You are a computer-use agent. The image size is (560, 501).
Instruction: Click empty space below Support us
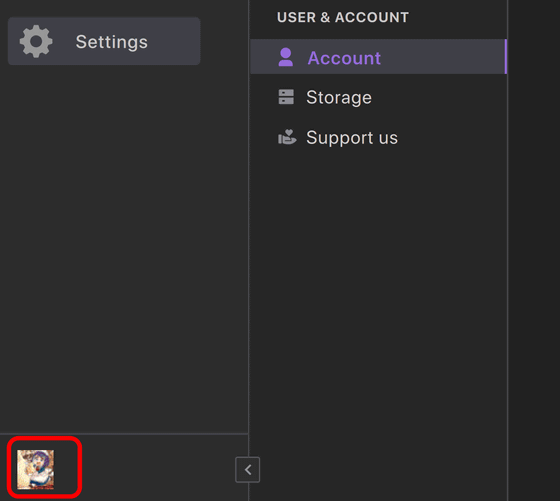379,286
